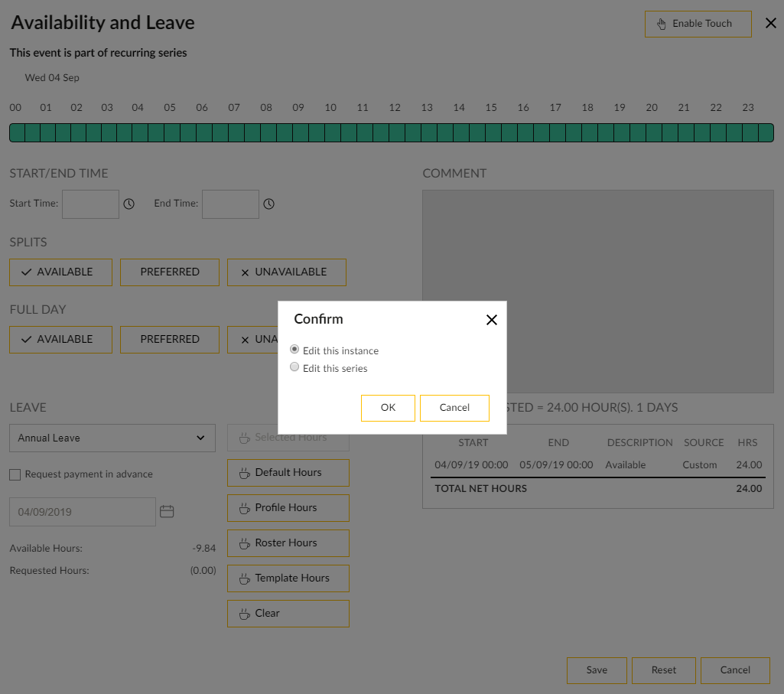Select Edit this instance radio button
The width and height of the screenshot is (784, 694).
[294, 349]
